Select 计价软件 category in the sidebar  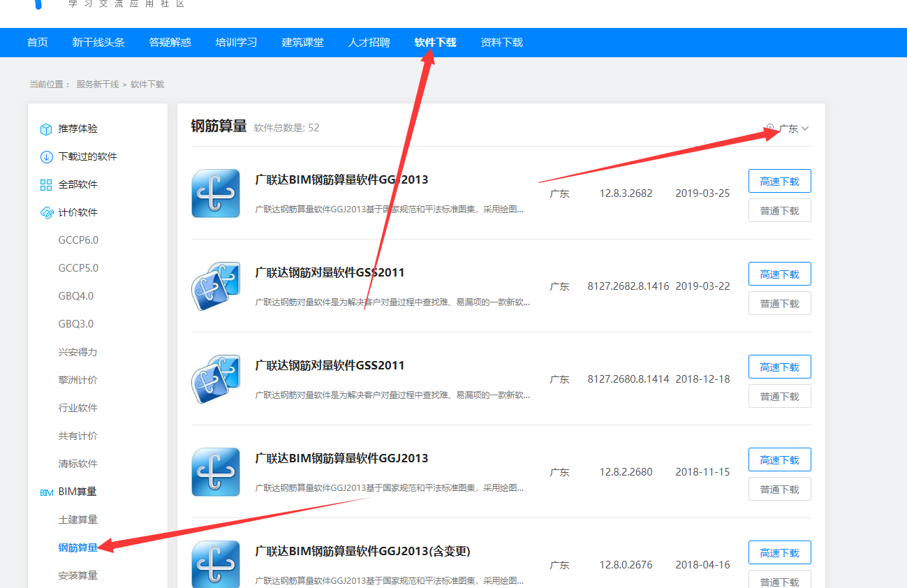pyautogui.click(x=78, y=213)
